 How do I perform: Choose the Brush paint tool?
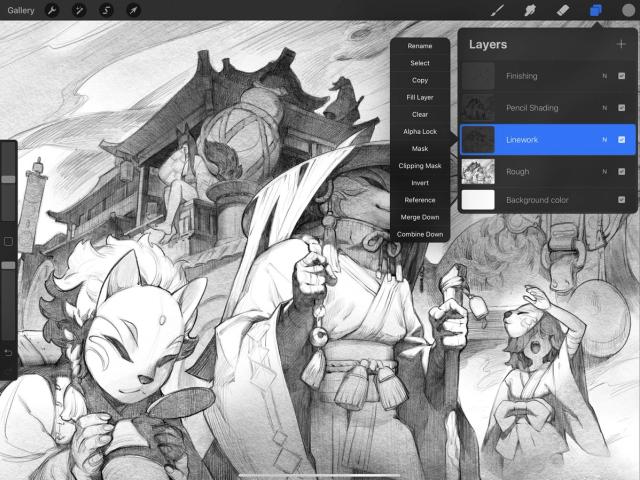pyautogui.click(x=497, y=10)
